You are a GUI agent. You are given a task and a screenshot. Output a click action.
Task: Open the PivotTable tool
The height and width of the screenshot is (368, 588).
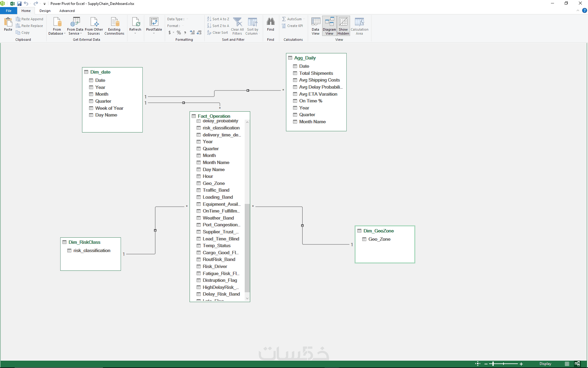coord(154,22)
